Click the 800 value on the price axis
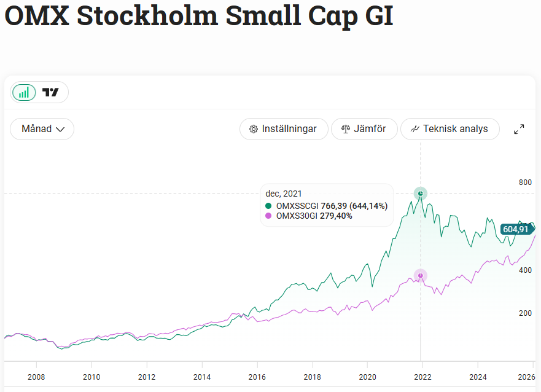The image size is (541, 392). coord(525,182)
